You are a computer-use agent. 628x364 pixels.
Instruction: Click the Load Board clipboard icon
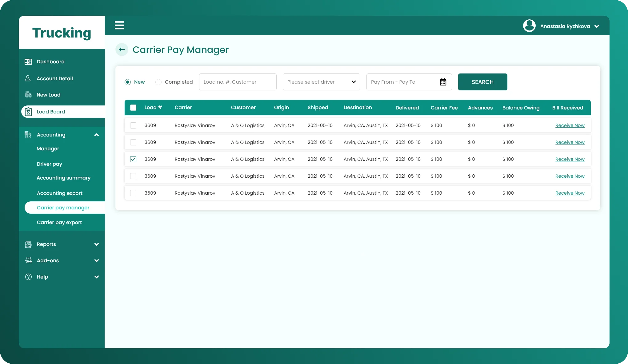28,112
